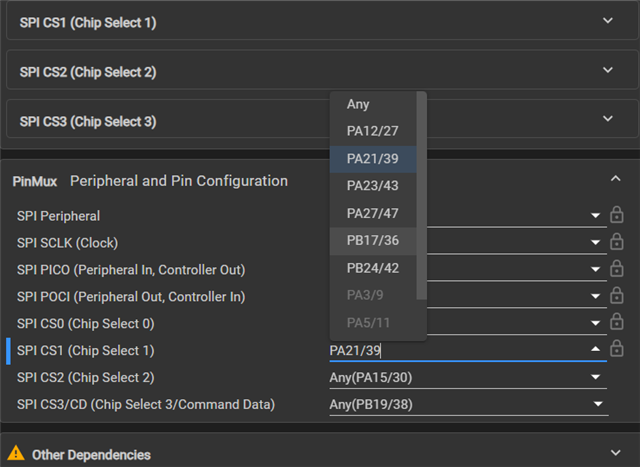
Task: Expand the SPI CS3 (Chip Select 3) section
Action: pyautogui.click(x=608, y=118)
